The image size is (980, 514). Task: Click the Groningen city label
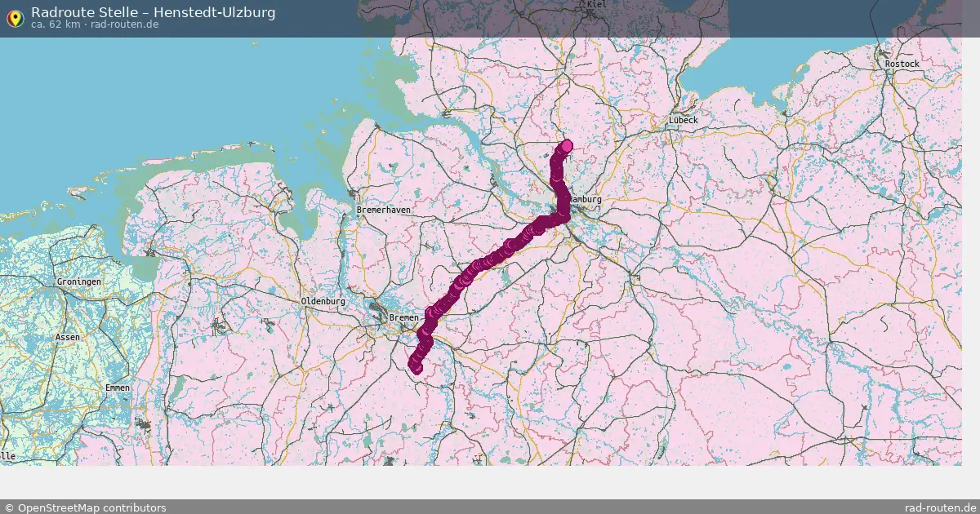(x=79, y=281)
